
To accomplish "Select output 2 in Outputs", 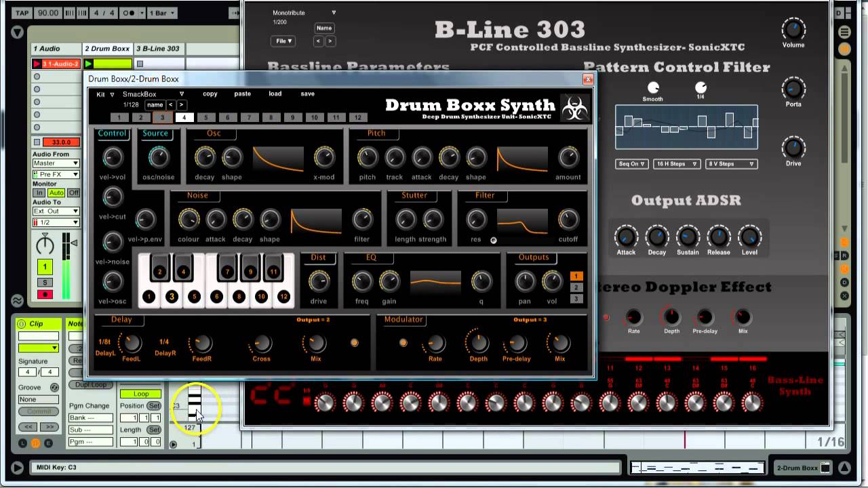I will coord(576,287).
